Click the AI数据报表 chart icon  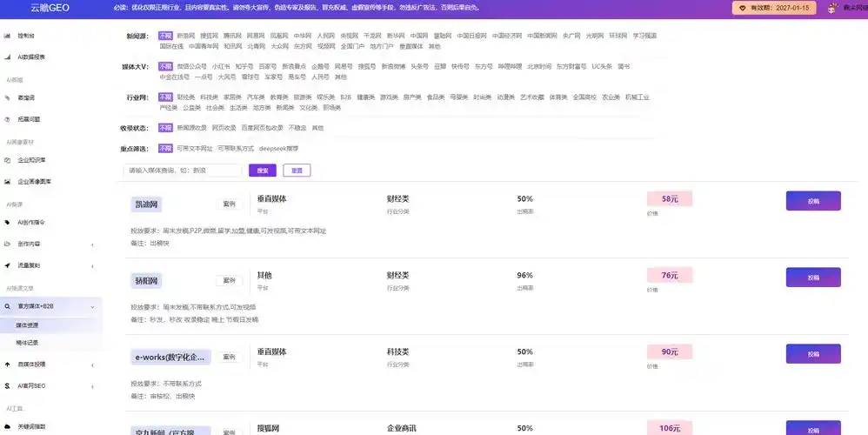tap(8, 57)
